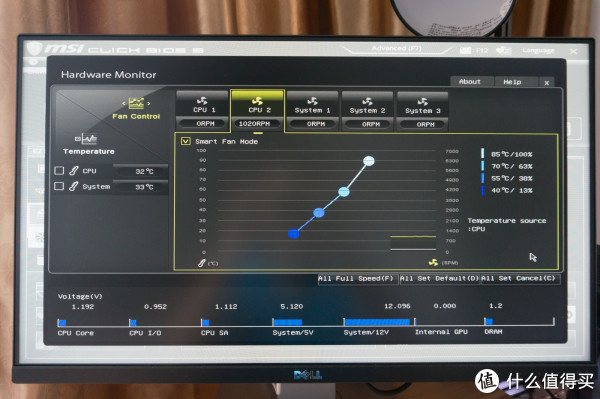Screen dimensions: 600x399
Task: Click All Set Default(D) button
Action: 439,278
